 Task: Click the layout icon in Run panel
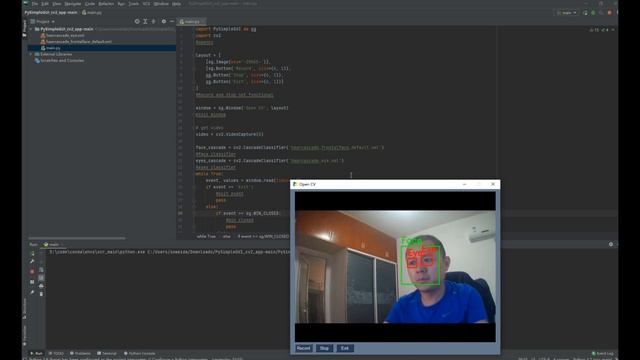[32, 282]
